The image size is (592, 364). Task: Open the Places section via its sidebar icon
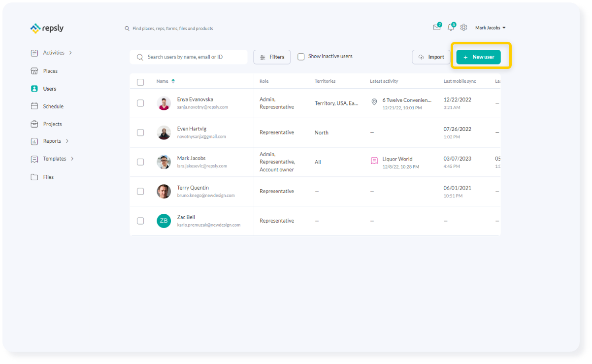click(34, 70)
